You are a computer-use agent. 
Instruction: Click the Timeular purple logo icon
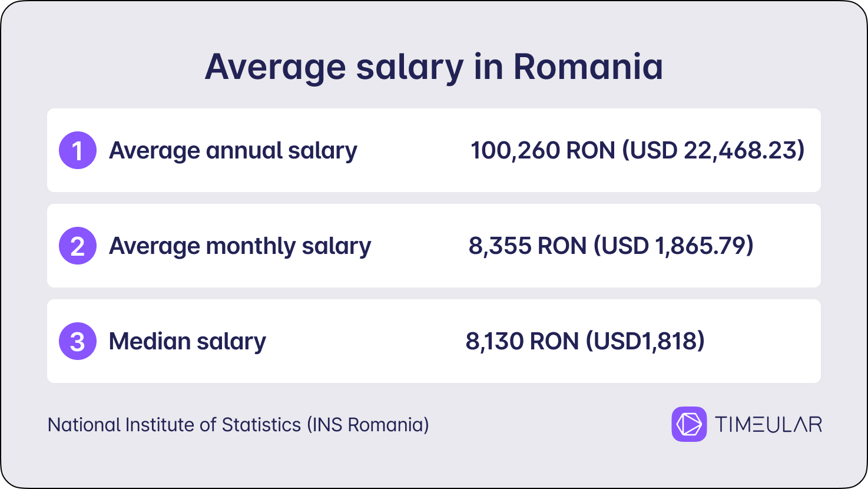[x=689, y=424]
